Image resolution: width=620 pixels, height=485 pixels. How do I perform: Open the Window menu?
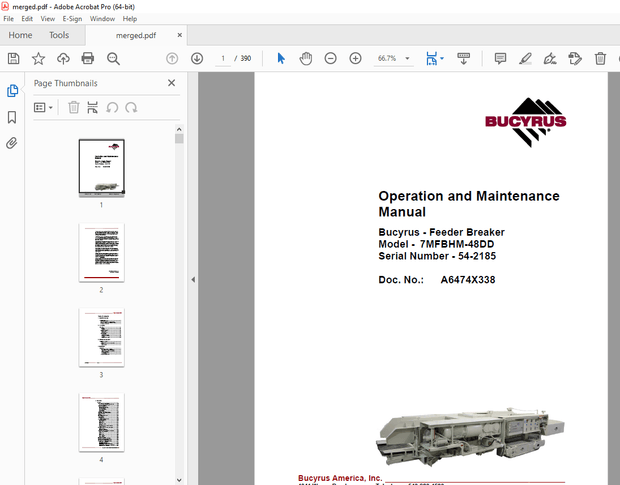click(102, 19)
